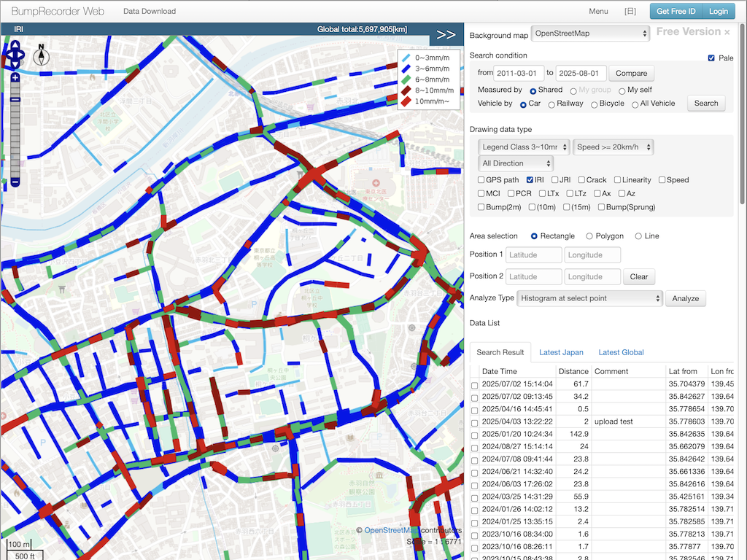Switch to the Latest Japan tab

coord(561,352)
